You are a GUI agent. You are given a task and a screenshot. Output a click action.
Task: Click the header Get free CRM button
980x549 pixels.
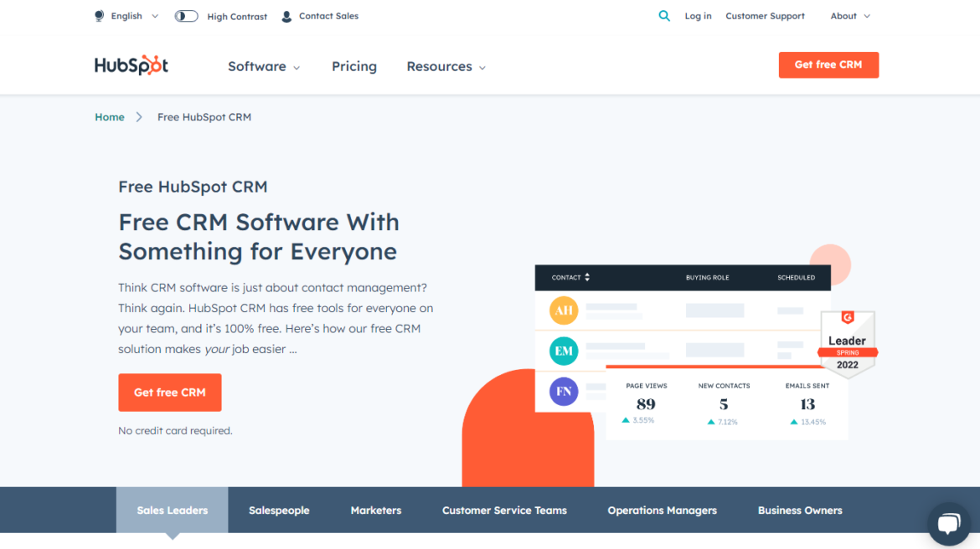[x=828, y=65]
